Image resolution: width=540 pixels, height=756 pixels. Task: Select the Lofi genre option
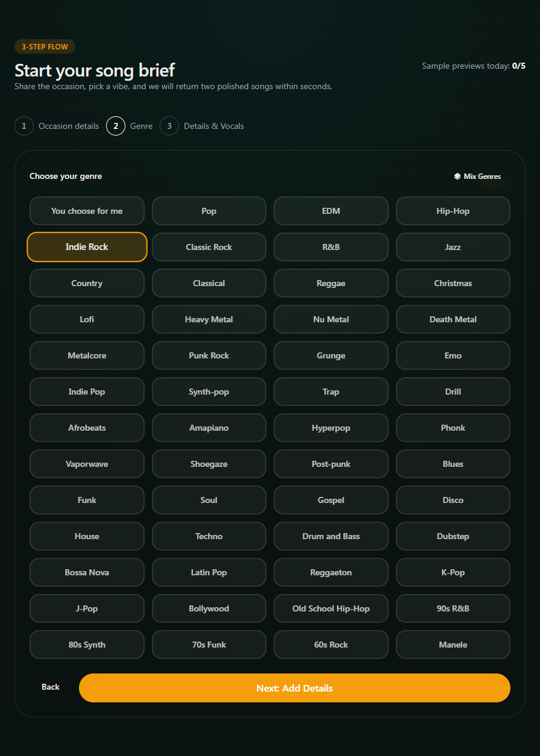(87, 319)
